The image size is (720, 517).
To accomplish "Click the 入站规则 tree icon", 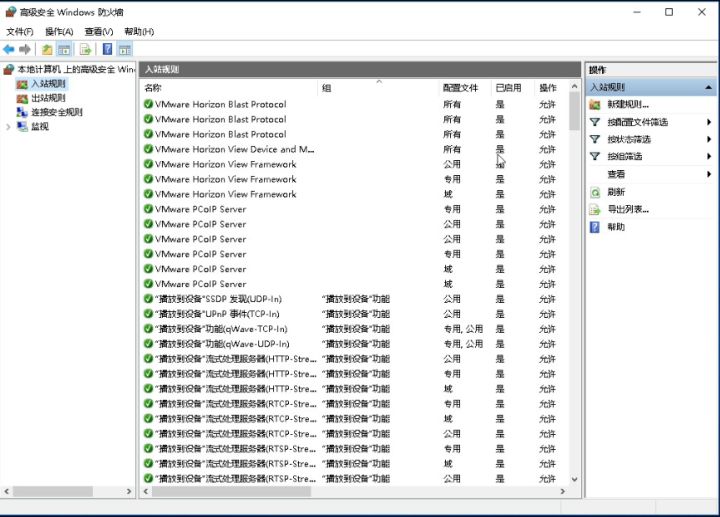I will pos(22,84).
